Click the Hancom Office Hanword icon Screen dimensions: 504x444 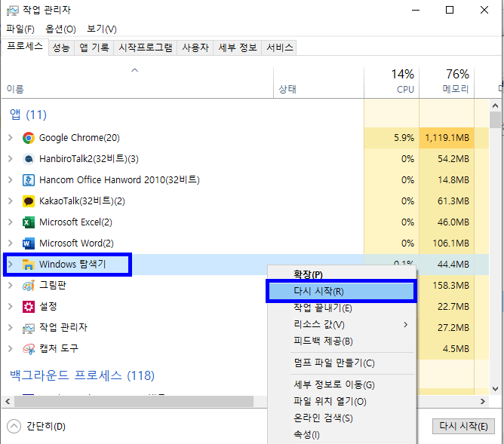(x=29, y=180)
